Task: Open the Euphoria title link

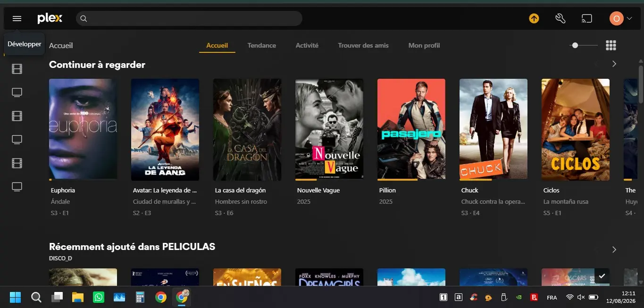Action: pos(63,190)
